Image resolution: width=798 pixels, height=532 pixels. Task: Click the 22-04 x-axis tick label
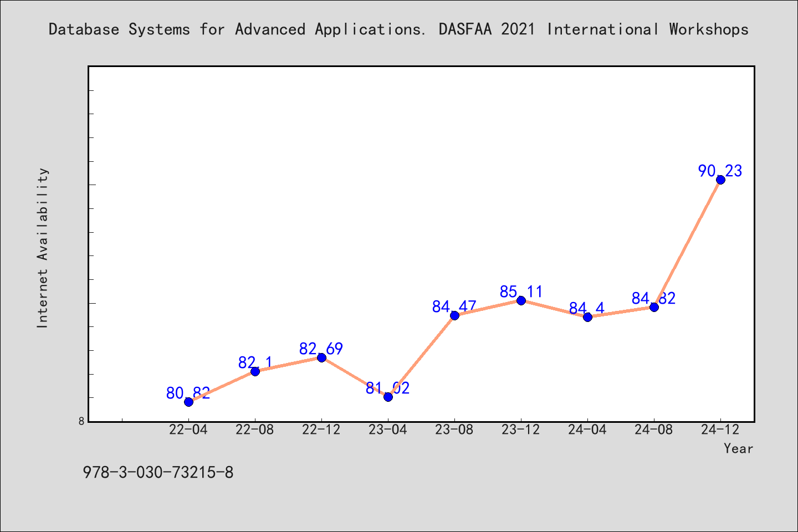[x=188, y=430]
